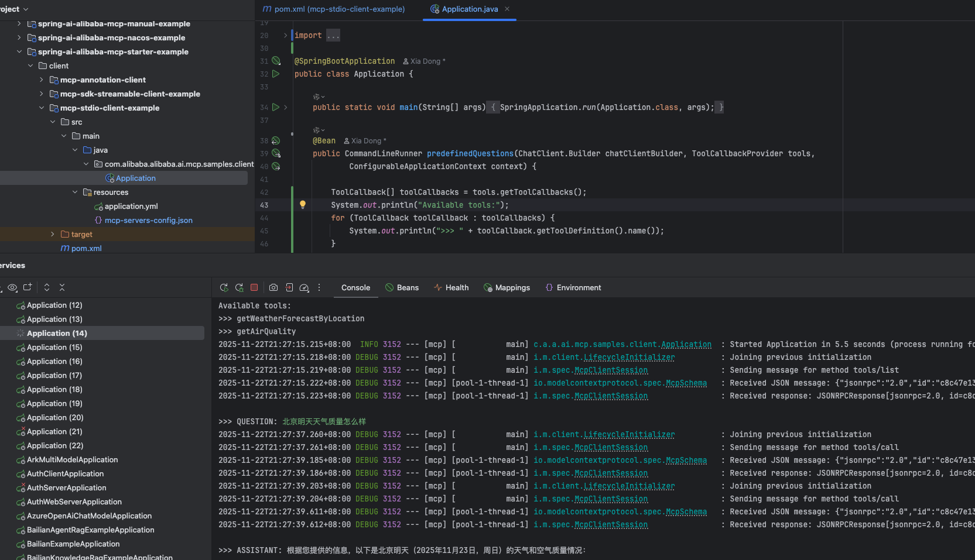975x560 pixels.
Task: Expand all services with the expand icon
Action: [47, 287]
